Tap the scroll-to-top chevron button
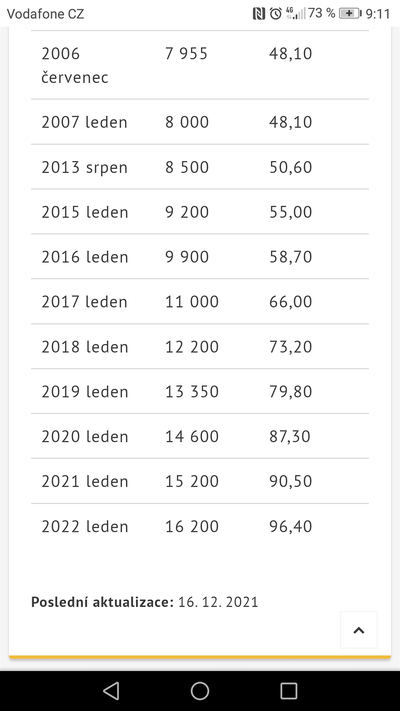 tap(359, 630)
